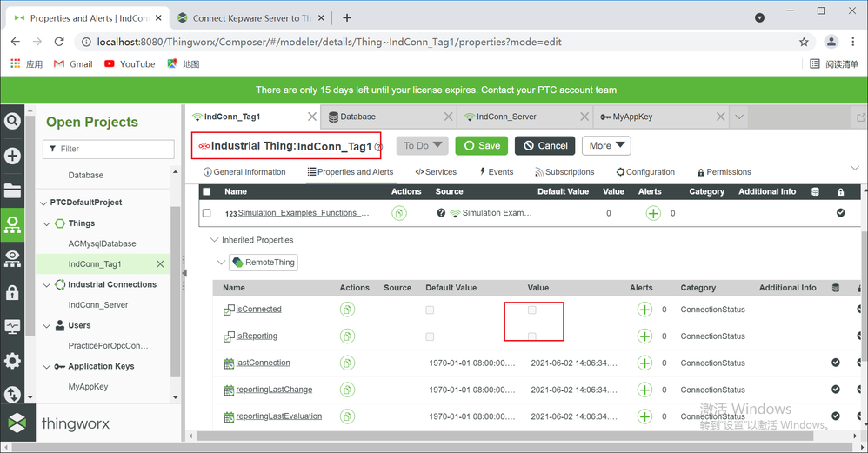Open the tab overflow chevron dropdown
868x453 pixels.
[739, 117]
